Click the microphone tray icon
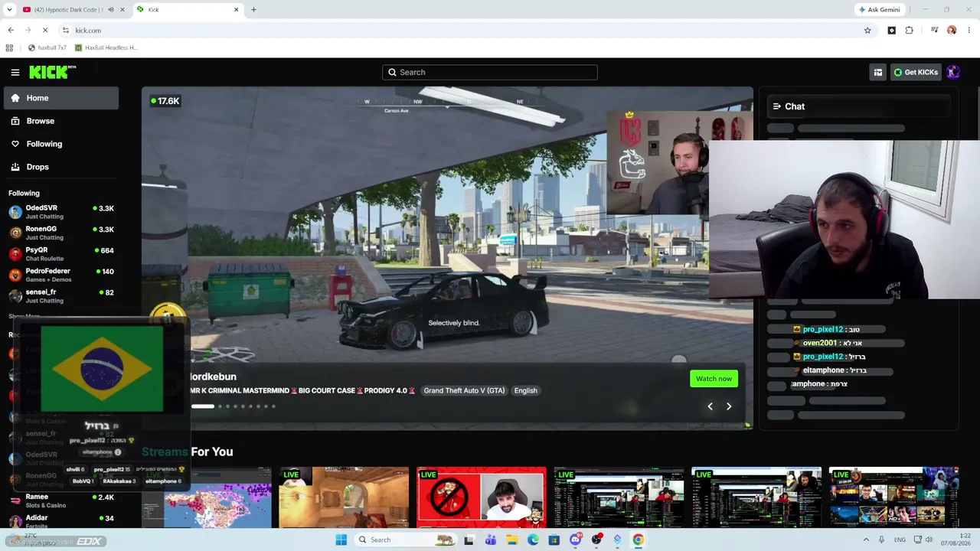This screenshot has width=980, height=551. [882, 540]
